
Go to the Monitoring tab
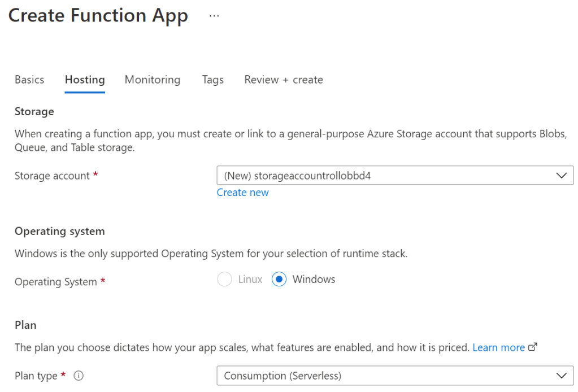coord(153,80)
